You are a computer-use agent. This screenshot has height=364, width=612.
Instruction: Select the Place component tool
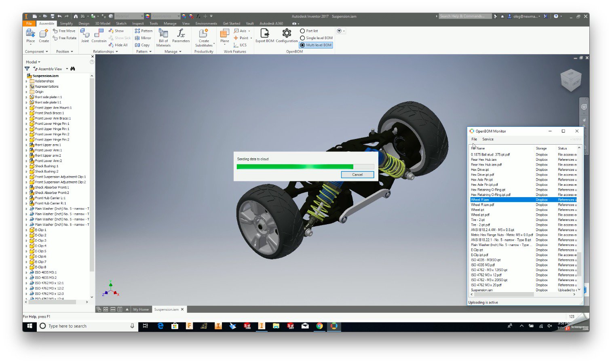(30, 36)
